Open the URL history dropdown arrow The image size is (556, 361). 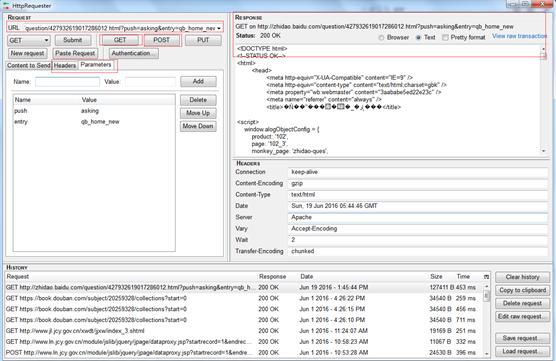[219, 28]
